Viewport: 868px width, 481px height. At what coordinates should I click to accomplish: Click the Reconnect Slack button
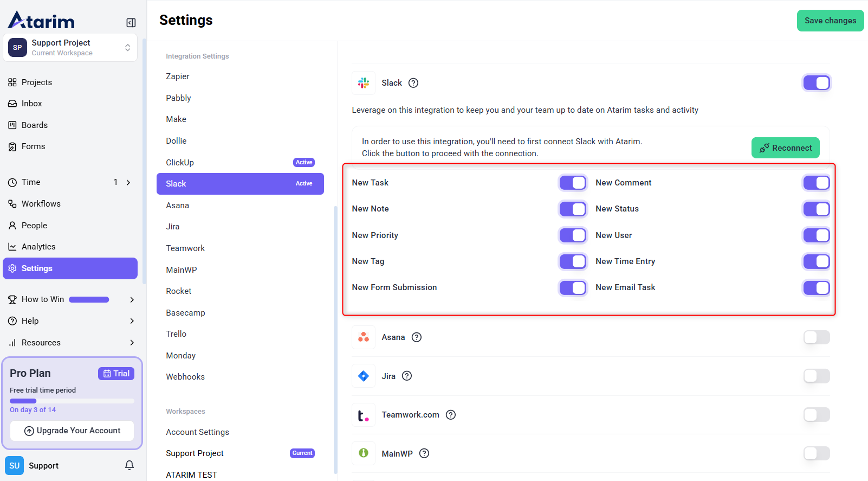pyautogui.click(x=785, y=148)
